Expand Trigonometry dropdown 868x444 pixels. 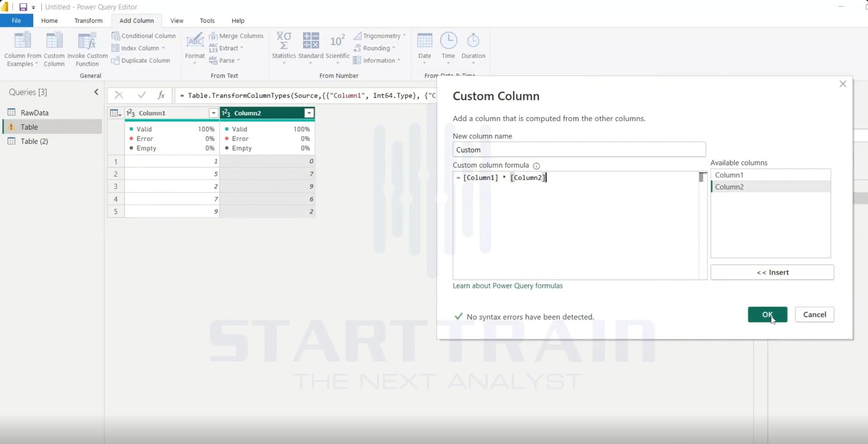pos(379,36)
